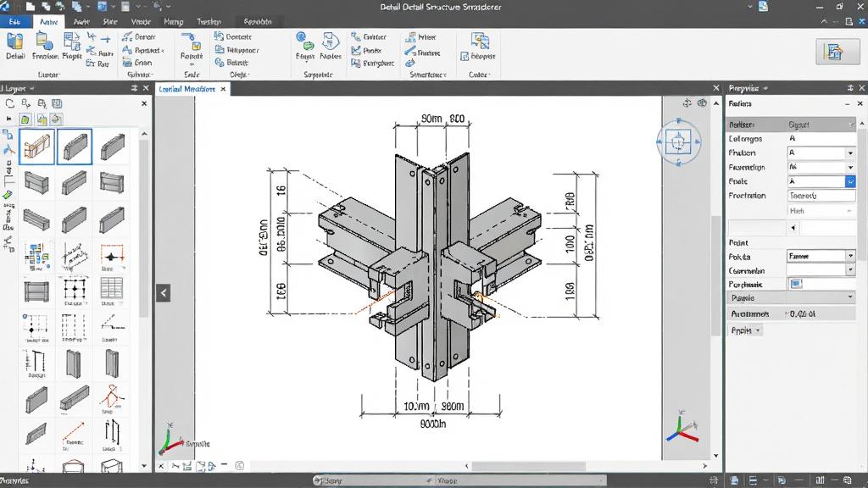Click the globe icon beside the orbit icon
The image size is (868, 488).
click(702, 103)
